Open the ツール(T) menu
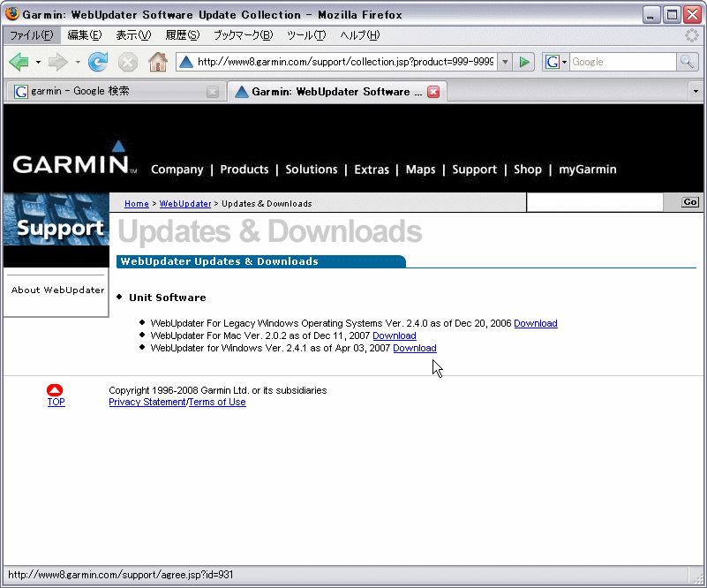The width and height of the screenshot is (707, 588). coord(306,35)
